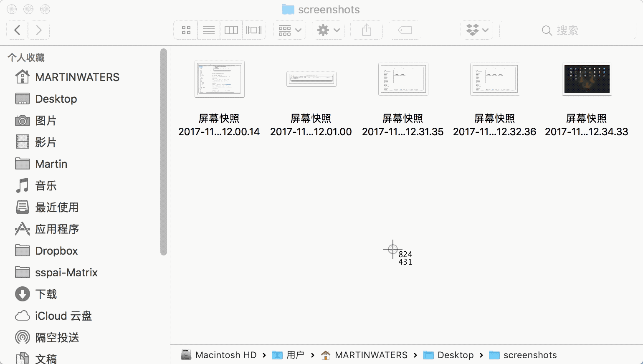Screen dimensions: 643x364
Task: Switch to list view mode
Action: pyautogui.click(x=208, y=30)
